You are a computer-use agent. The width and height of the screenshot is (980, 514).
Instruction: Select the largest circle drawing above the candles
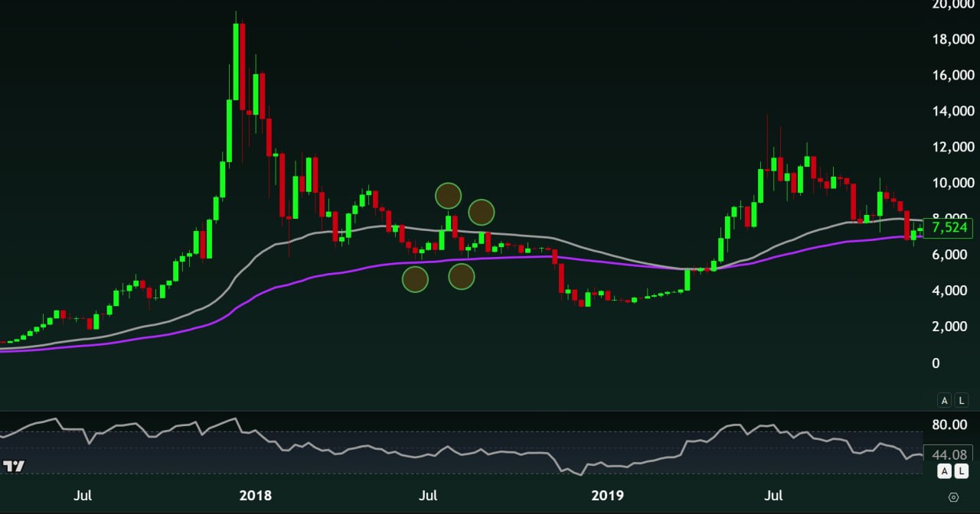[x=448, y=197]
